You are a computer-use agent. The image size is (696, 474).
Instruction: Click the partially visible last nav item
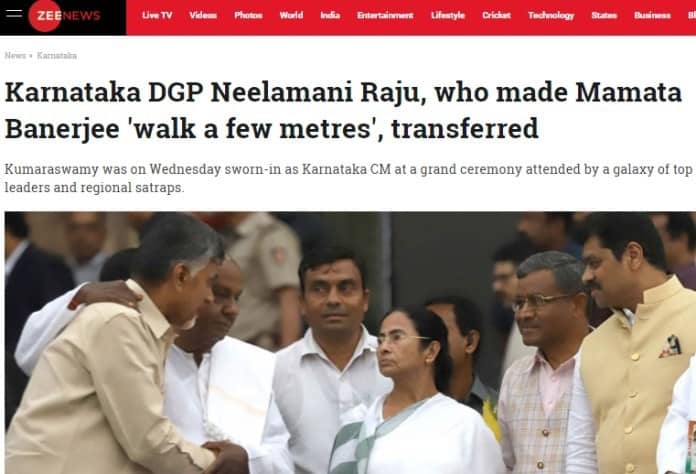tap(692, 16)
